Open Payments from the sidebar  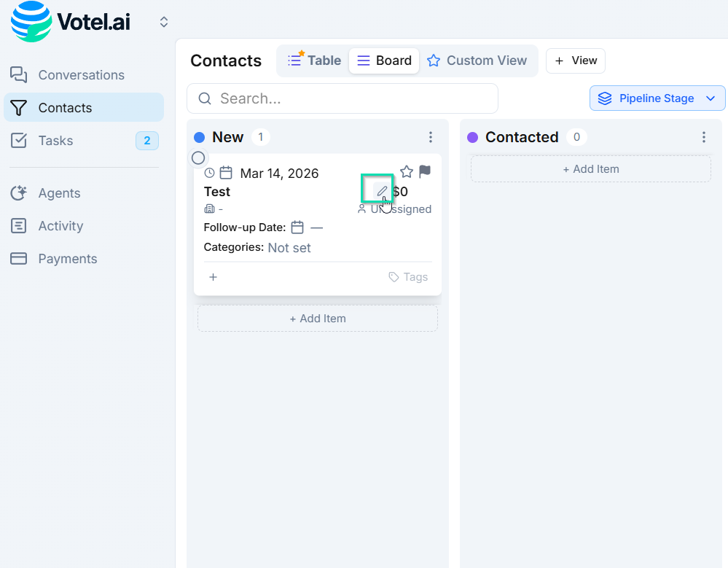[x=67, y=259]
